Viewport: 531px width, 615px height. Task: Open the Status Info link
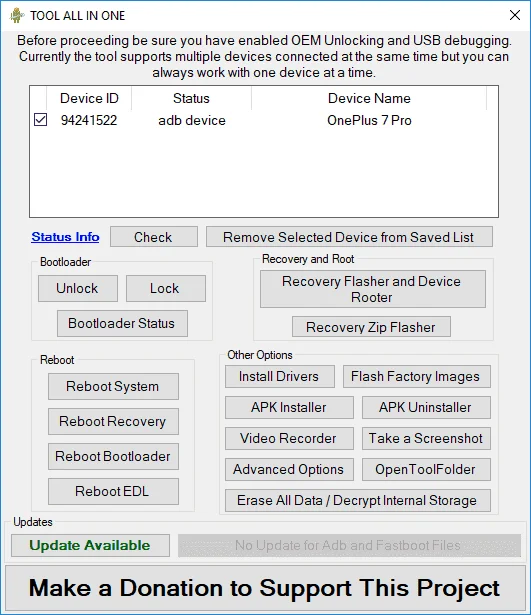coord(65,237)
